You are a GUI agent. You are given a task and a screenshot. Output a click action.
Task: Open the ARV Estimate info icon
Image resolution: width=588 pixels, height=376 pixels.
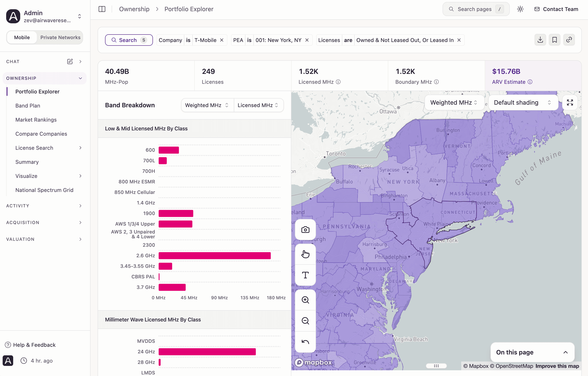[x=530, y=82]
